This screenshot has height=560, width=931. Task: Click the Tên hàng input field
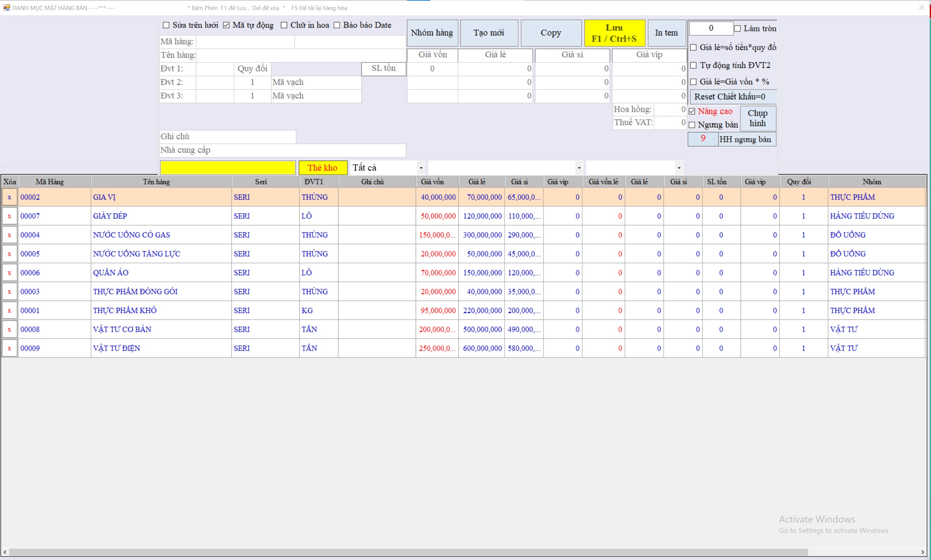301,55
